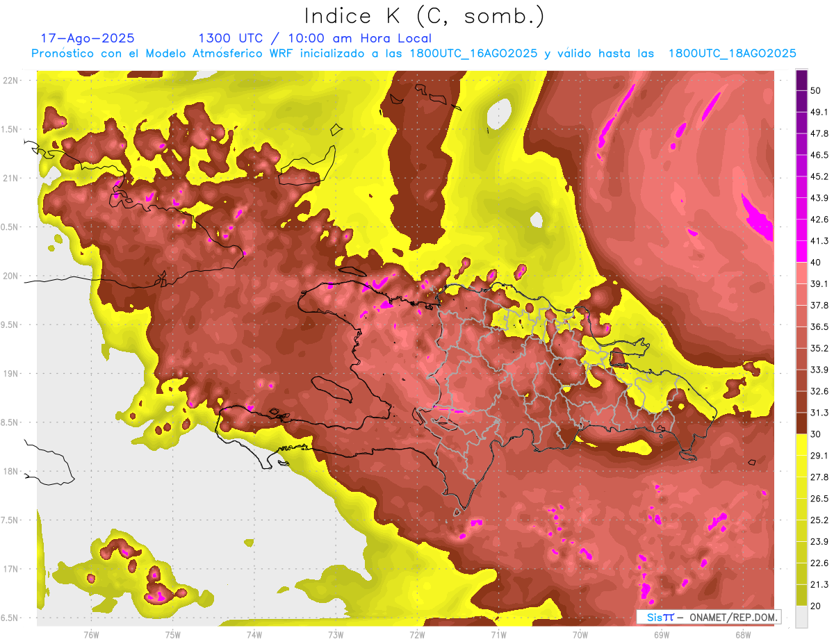
Task: Click color bar value "26.5"
Action: (x=819, y=499)
